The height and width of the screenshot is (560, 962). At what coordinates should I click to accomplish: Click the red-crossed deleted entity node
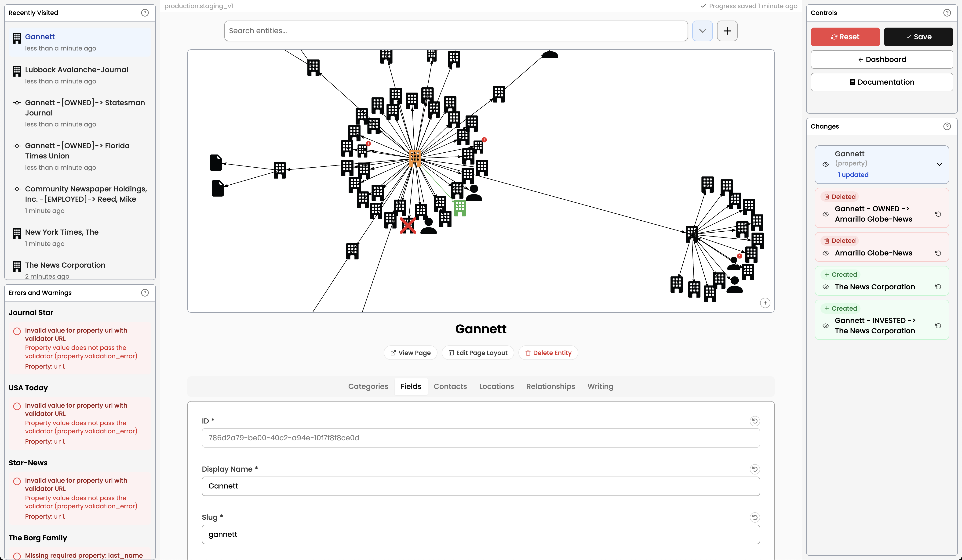(x=408, y=225)
